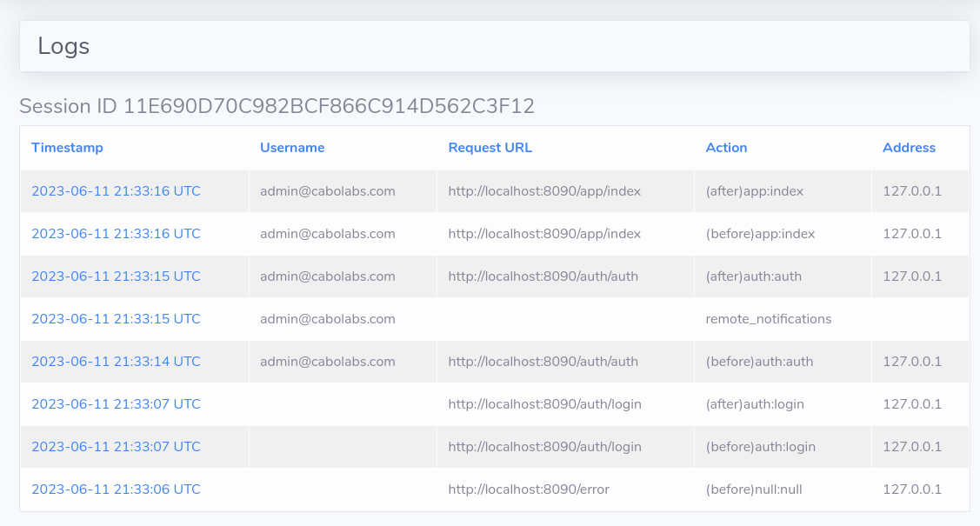The image size is (980, 526).
Task: Open timestamp link for the (after)auth:auth entry
Action: (x=116, y=276)
